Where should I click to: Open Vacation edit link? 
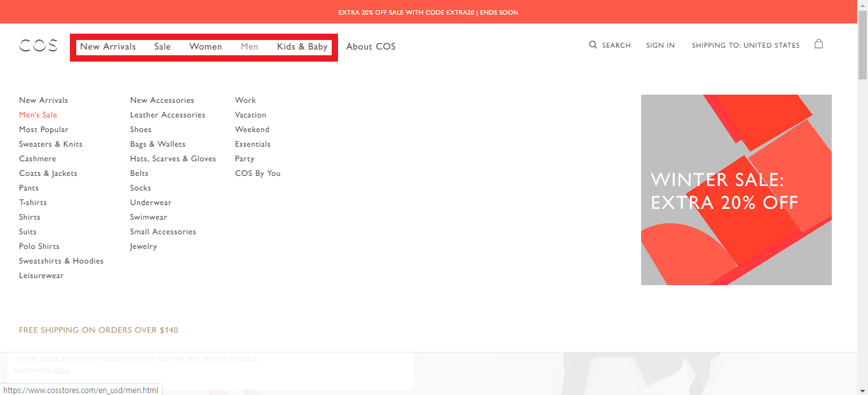click(x=250, y=115)
